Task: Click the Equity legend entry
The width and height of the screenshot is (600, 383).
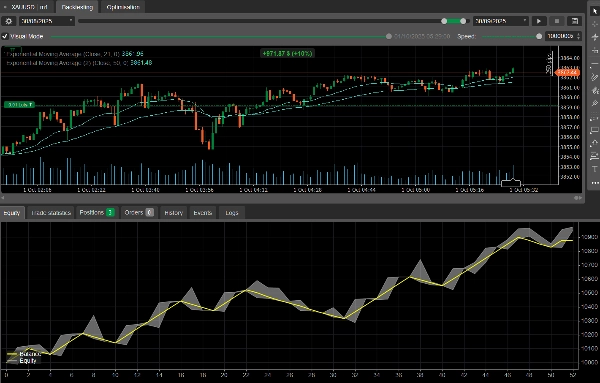Action: pos(22,361)
